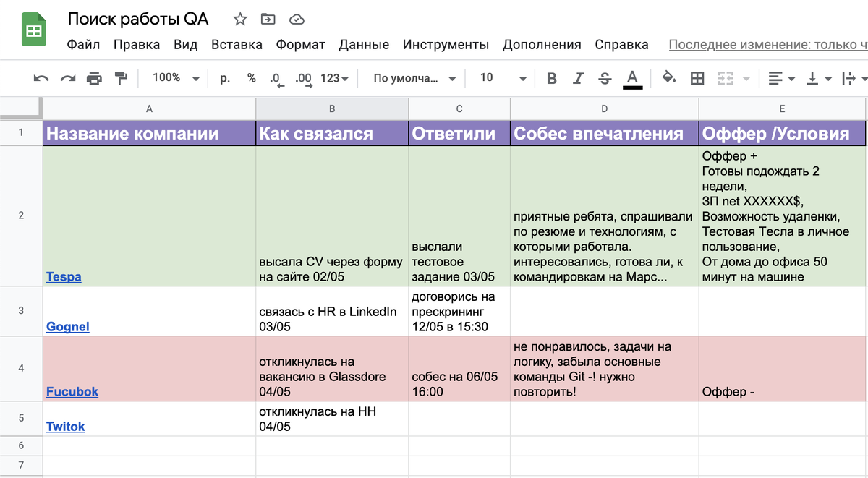
Task: Open the Fucubok company link
Action: pos(72,392)
